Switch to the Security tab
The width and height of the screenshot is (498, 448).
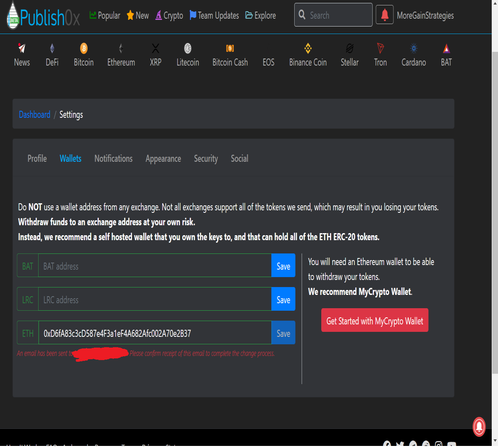tap(206, 158)
